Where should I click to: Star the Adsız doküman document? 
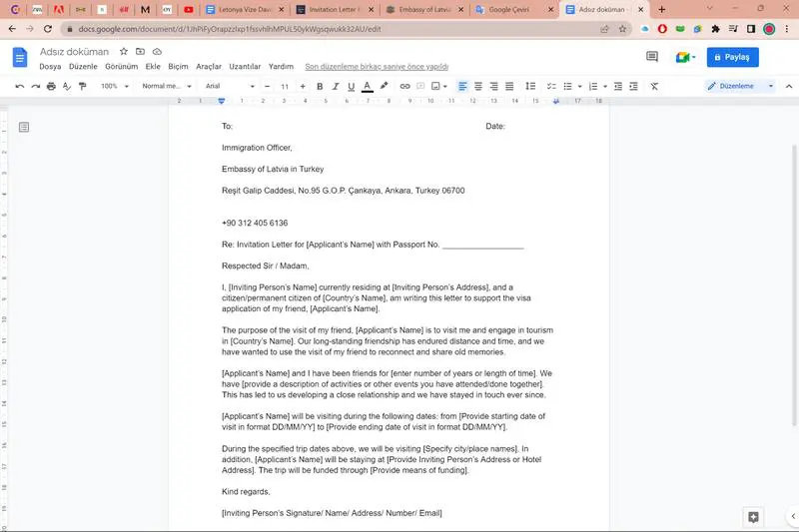click(124, 51)
